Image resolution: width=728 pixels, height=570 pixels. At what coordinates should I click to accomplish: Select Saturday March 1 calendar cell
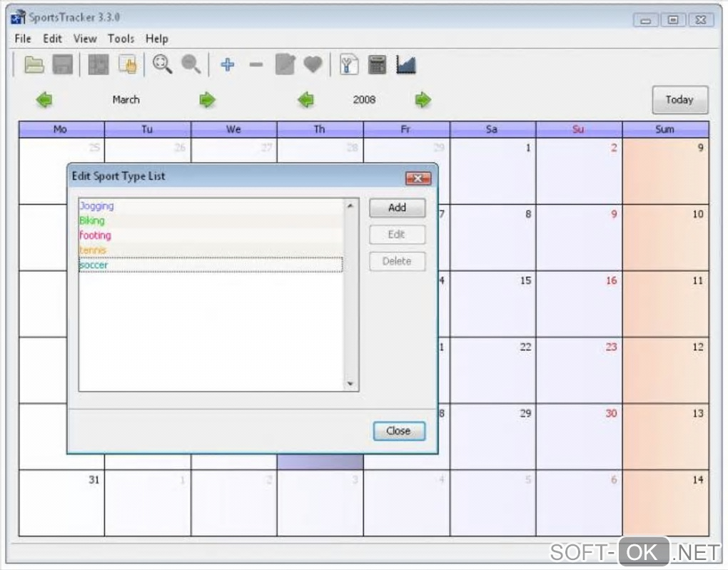coord(492,171)
